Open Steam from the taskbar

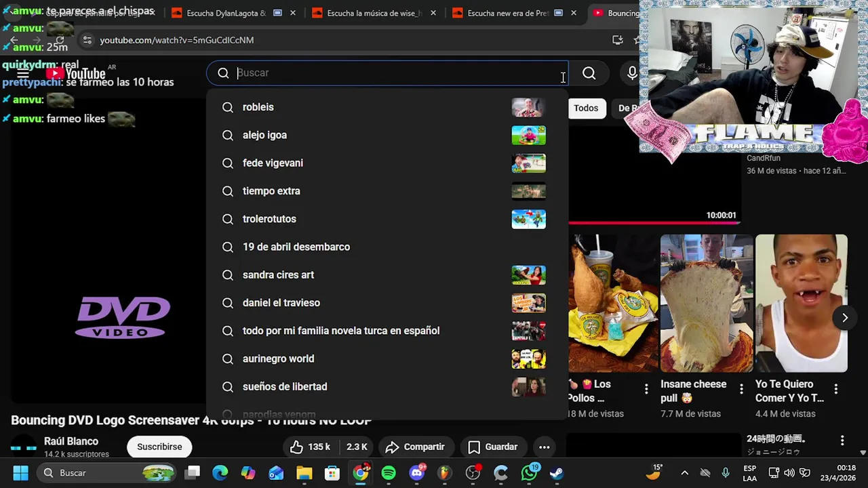coord(557,472)
